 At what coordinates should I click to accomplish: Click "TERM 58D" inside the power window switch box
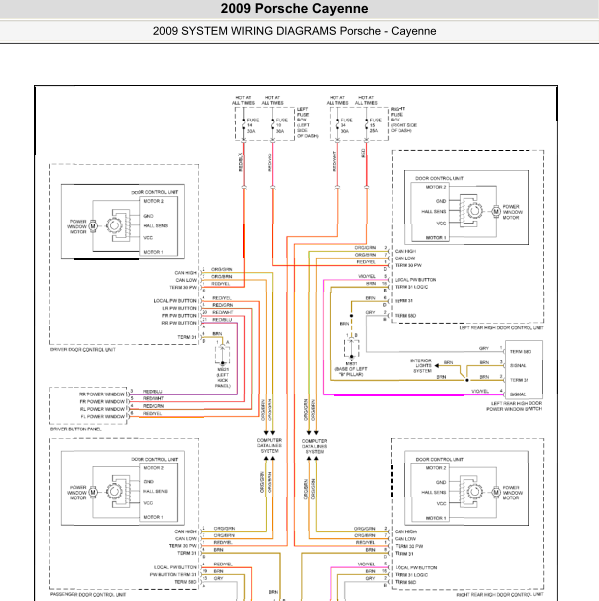(x=520, y=351)
